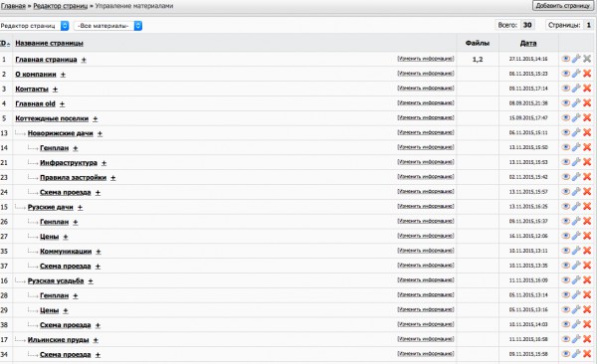
Task: Hide the Контакты page with eye icon
Action: (566, 89)
